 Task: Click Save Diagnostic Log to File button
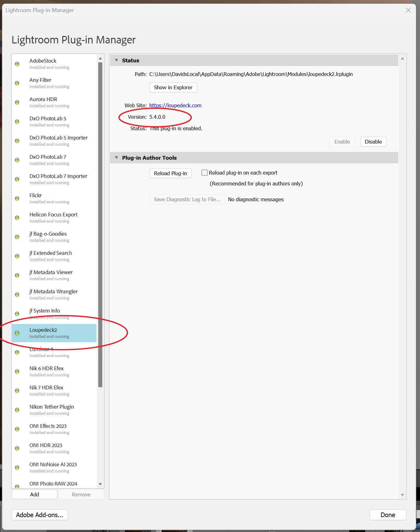tap(187, 199)
